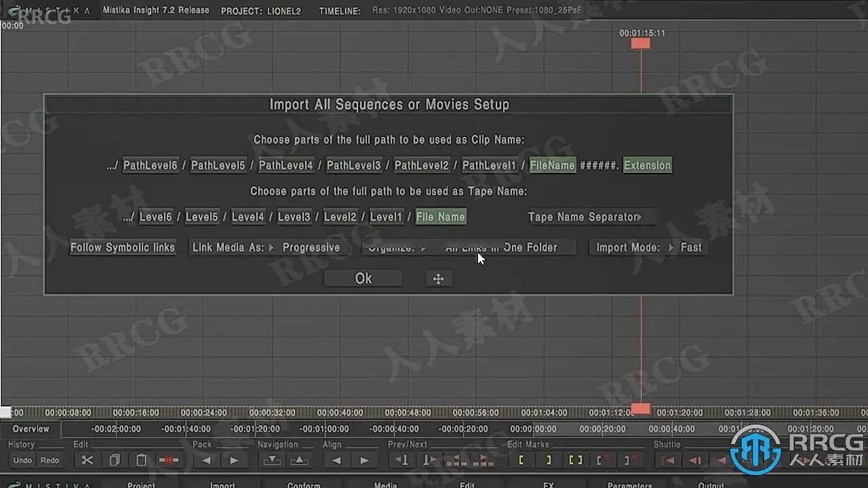Click the leftmost gray Prev/Next icon
Image resolution: width=868 pixels, height=488 pixels.
pyautogui.click(x=402, y=460)
